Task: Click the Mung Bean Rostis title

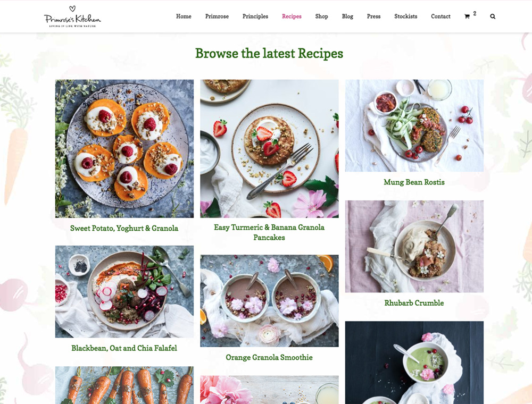Action: [414, 182]
